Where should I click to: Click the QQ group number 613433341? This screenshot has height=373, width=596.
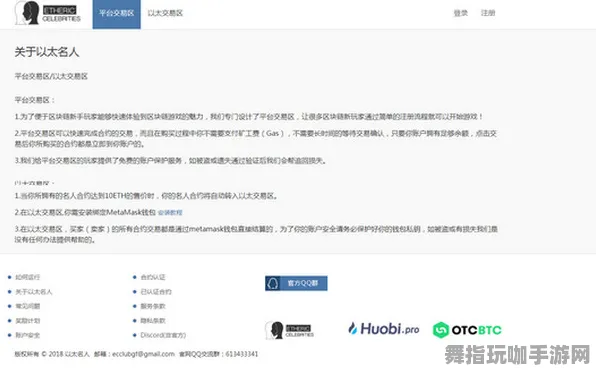point(242,354)
